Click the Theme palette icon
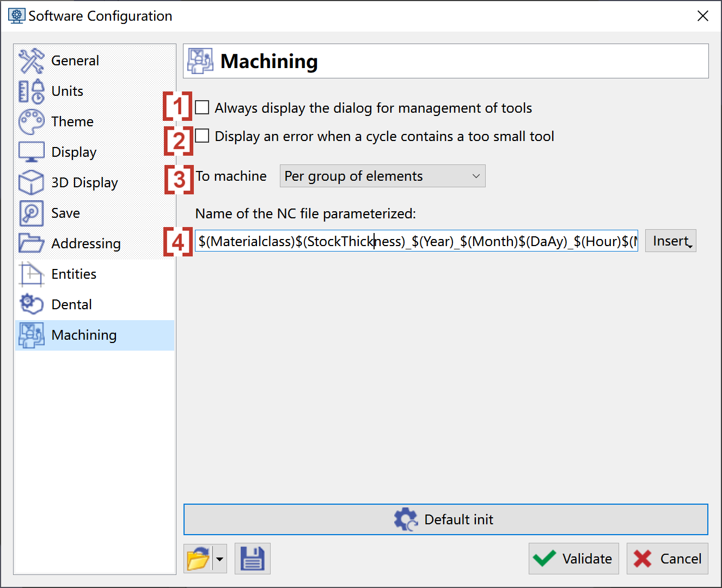722x588 pixels. coord(31,121)
